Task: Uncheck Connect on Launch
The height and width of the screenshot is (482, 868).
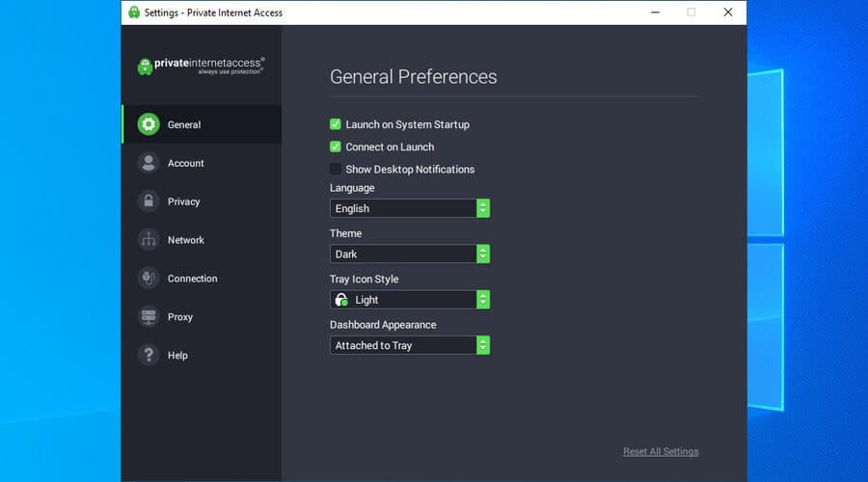Action: click(x=335, y=147)
